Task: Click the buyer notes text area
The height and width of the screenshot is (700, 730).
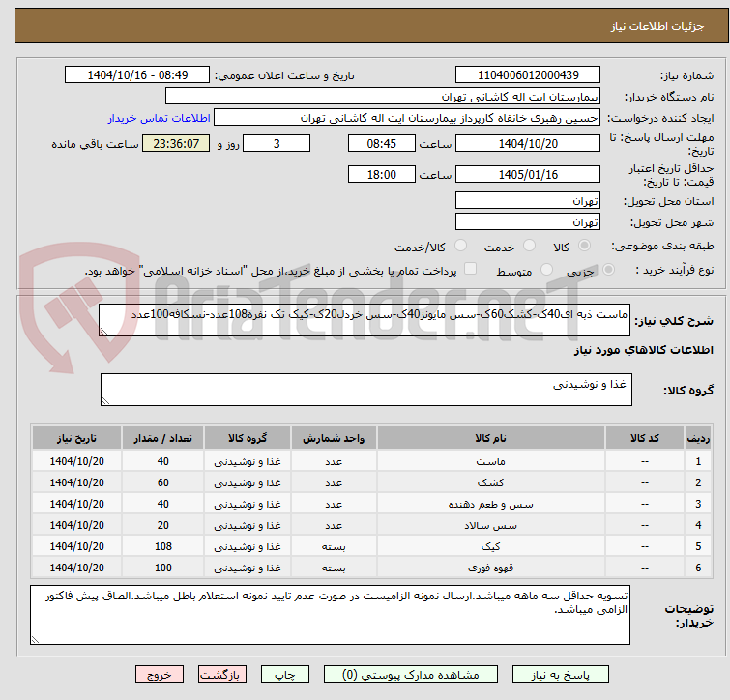Action: click(330, 615)
